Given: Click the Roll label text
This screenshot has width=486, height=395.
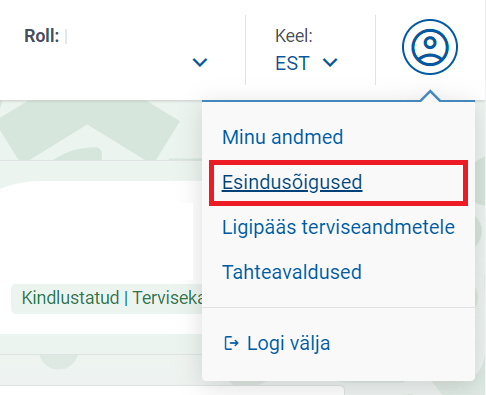Looking at the screenshot, I should click(42, 36).
